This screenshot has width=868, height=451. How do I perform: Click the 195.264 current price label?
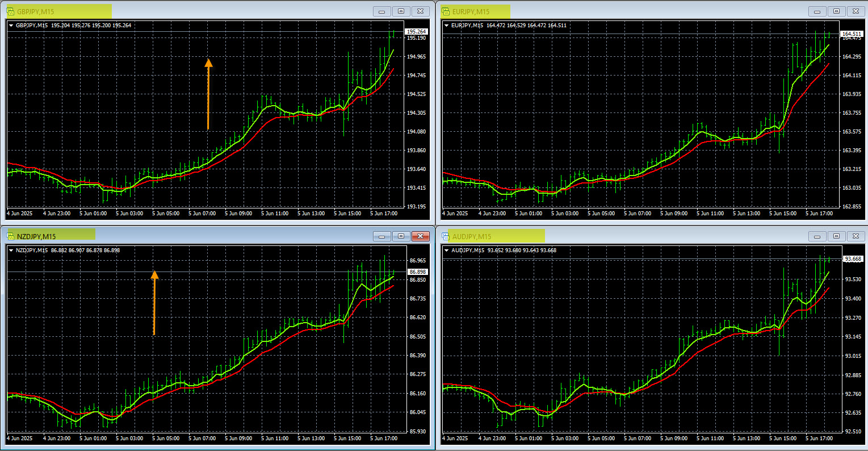click(417, 31)
